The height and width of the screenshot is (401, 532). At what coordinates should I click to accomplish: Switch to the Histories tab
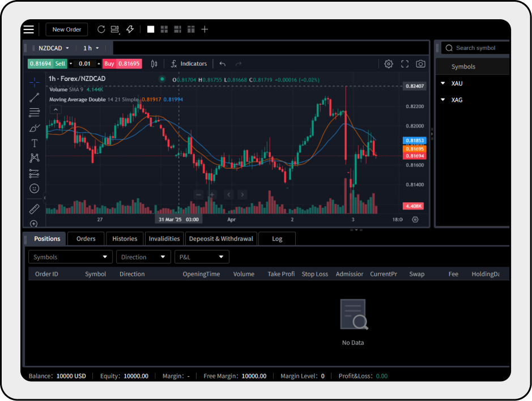125,238
